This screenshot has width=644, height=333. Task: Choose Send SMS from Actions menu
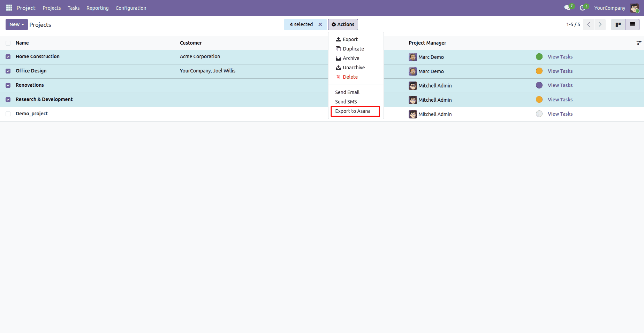click(x=356, y=102)
